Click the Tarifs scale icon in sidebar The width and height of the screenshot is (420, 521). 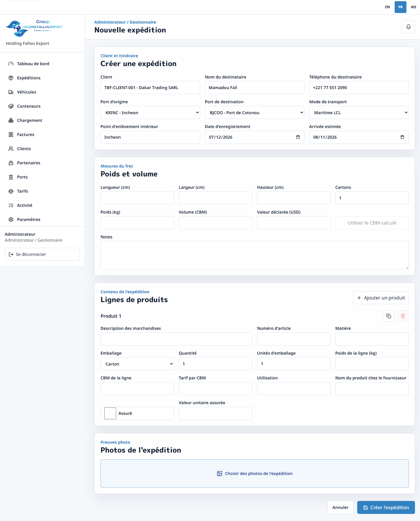point(11,191)
